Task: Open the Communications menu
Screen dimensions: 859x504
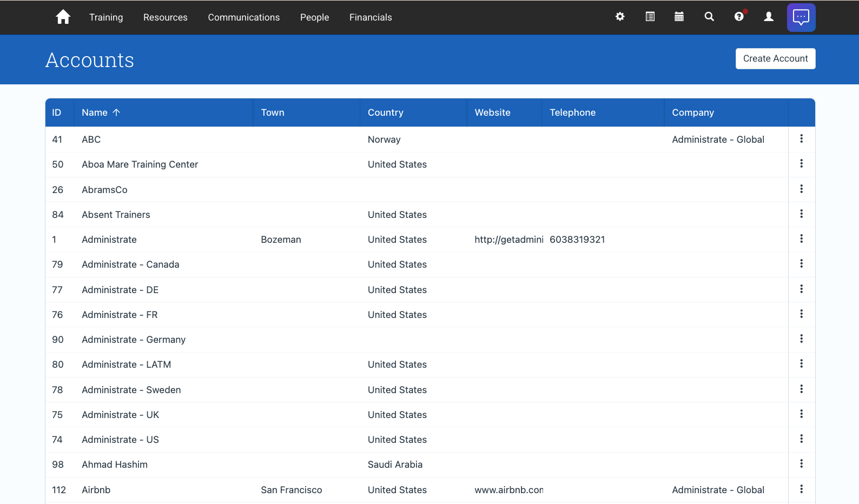Action: point(244,17)
